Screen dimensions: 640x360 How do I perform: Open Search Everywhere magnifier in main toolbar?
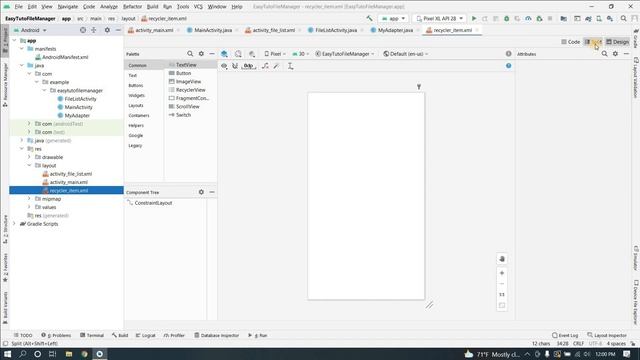click(x=624, y=18)
